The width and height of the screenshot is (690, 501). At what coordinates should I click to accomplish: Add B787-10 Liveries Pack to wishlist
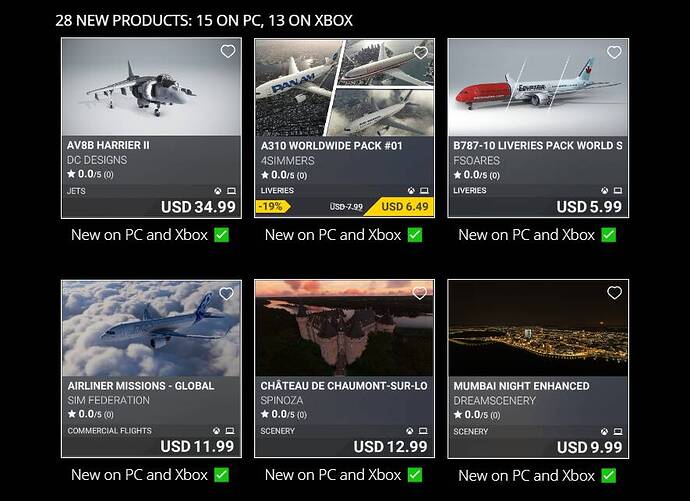[x=614, y=51]
